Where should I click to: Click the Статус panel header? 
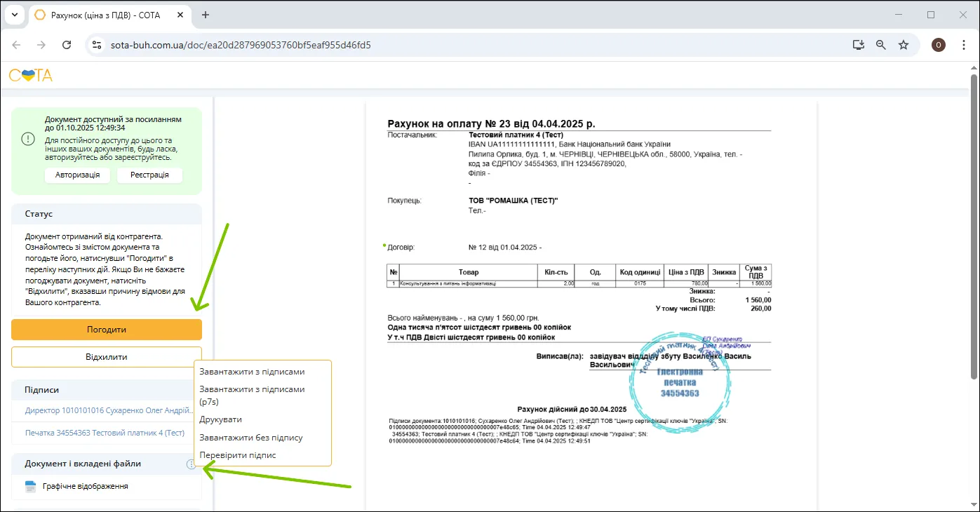[107, 214]
